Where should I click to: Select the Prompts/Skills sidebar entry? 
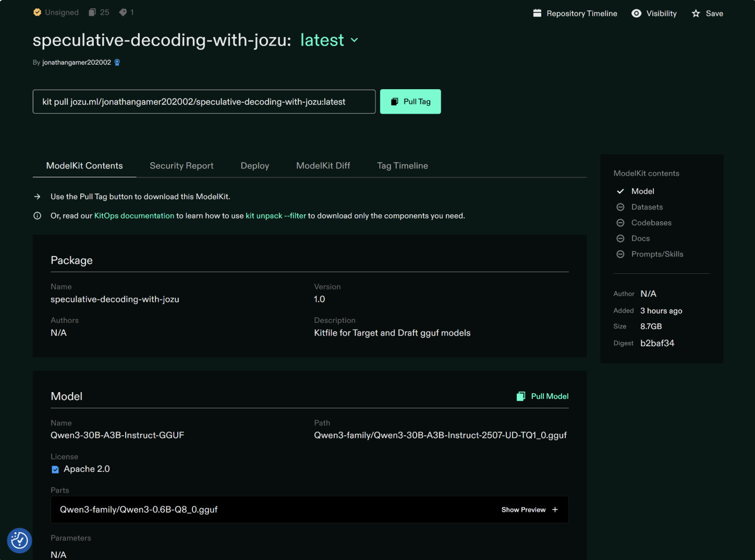tap(657, 254)
